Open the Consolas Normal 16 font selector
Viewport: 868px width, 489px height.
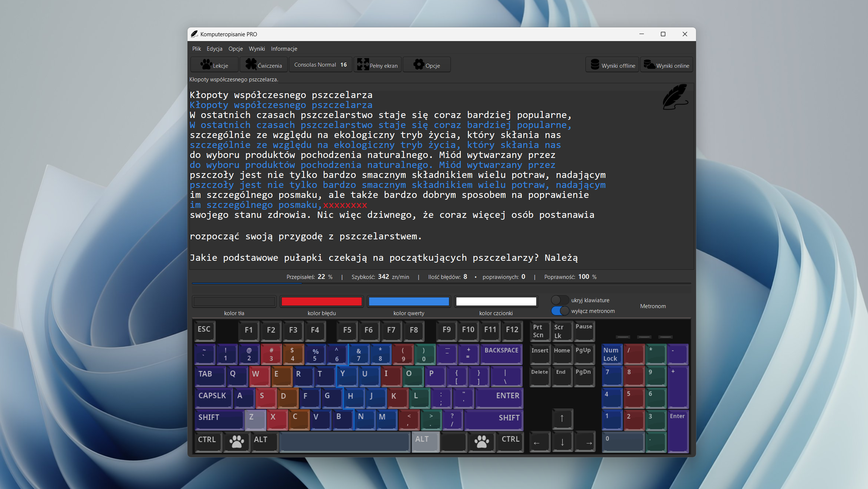(x=320, y=65)
